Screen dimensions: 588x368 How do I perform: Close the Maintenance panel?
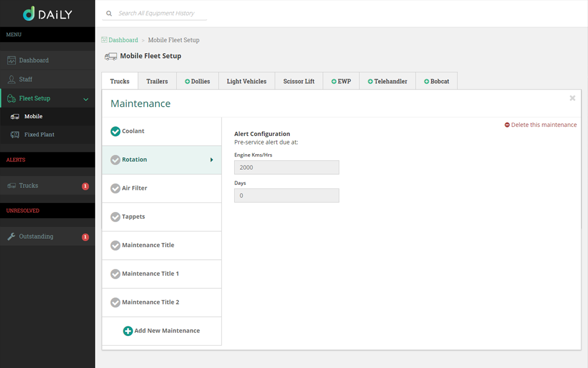(x=572, y=98)
